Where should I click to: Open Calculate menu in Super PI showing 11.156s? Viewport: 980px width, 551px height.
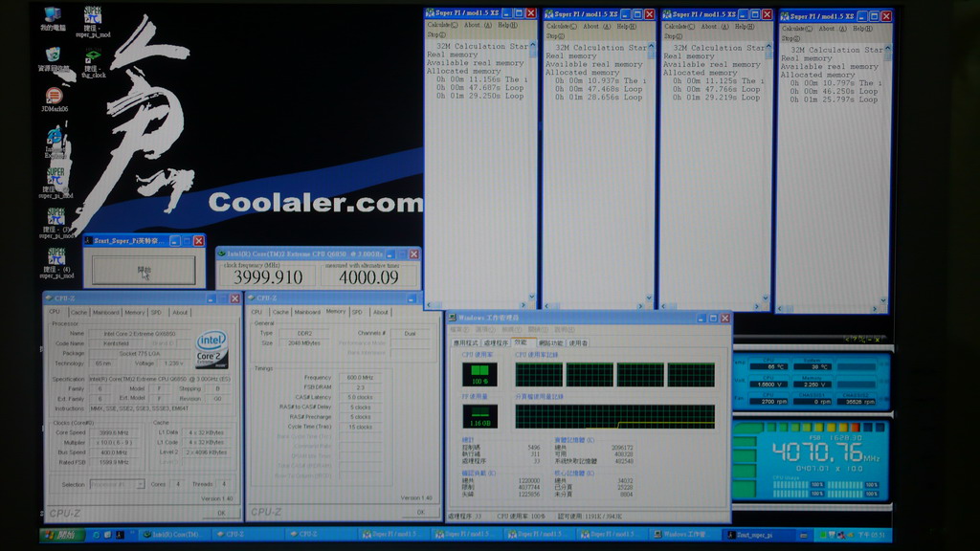point(442,26)
